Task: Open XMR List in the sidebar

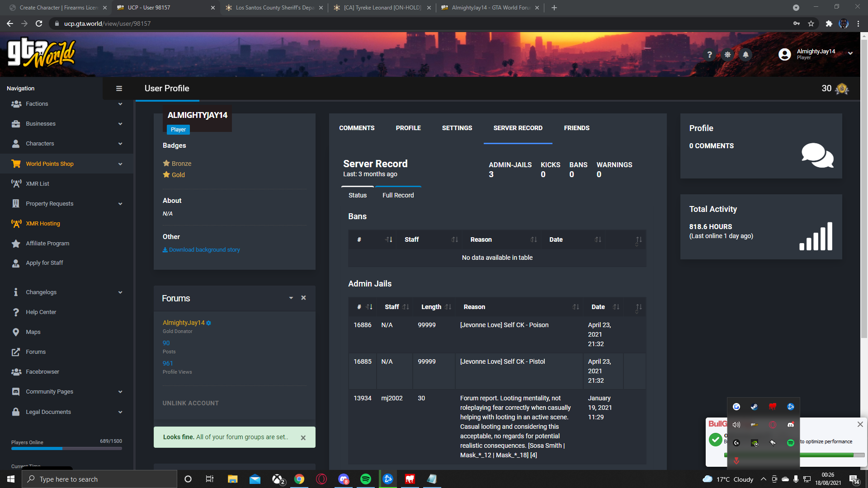Action: 38,184
